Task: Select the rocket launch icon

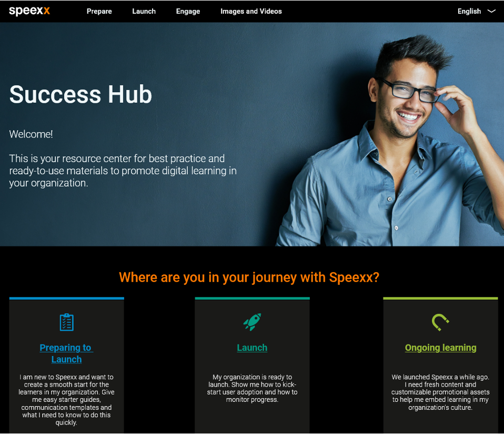Action: [x=252, y=322]
